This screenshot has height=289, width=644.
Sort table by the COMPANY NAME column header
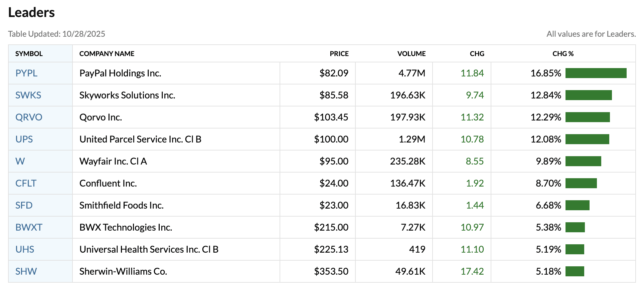pyautogui.click(x=107, y=53)
